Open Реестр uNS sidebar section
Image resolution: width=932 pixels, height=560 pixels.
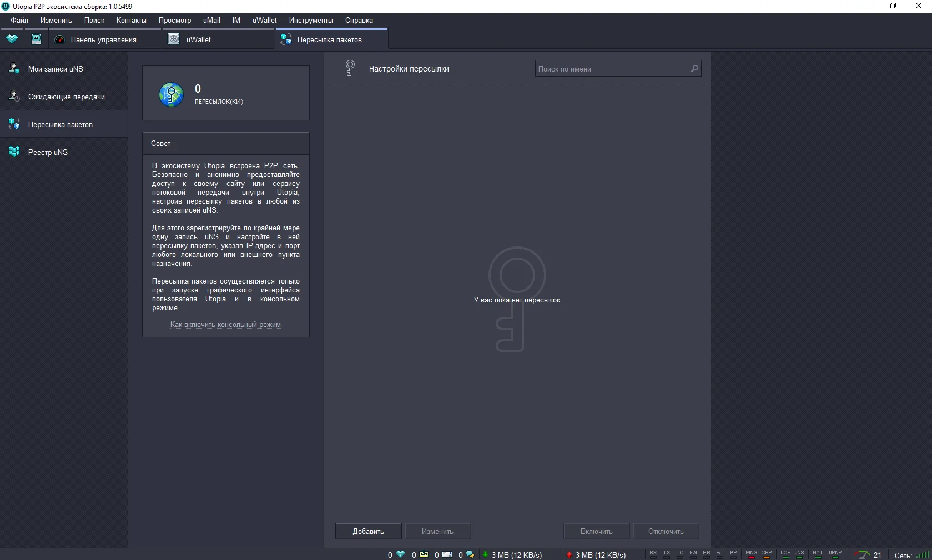pyautogui.click(x=48, y=152)
